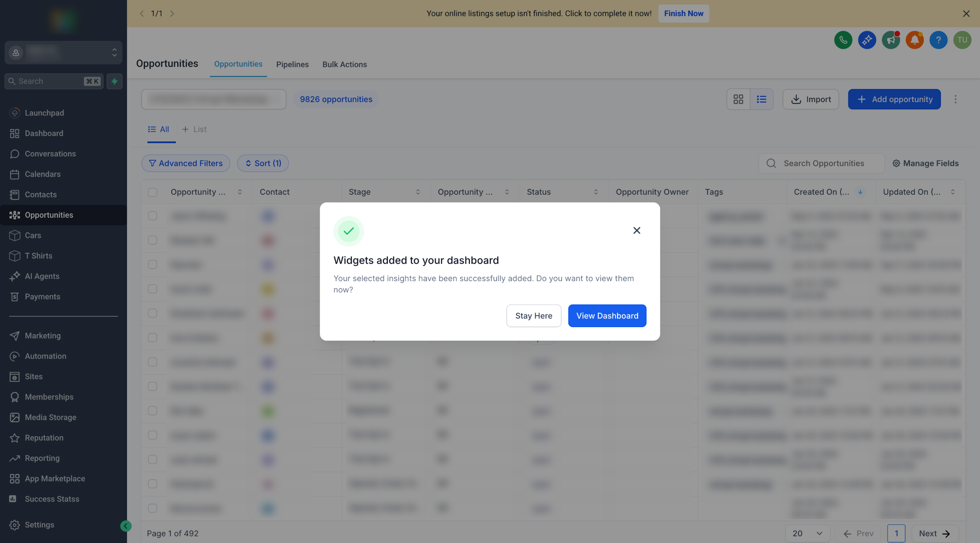Click the Stay Here button
This screenshot has width=980, height=543.
point(533,315)
